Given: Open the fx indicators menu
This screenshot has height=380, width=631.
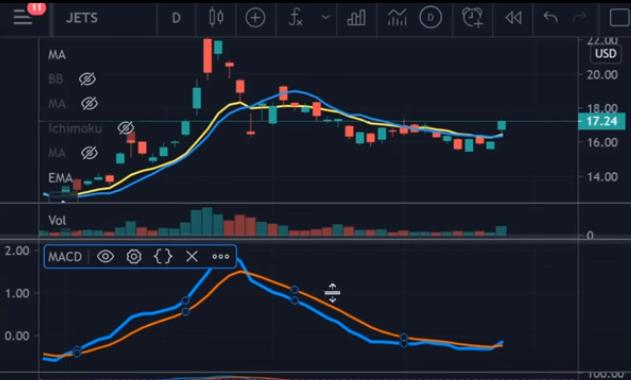Looking at the screenshot, I should 296,18.
